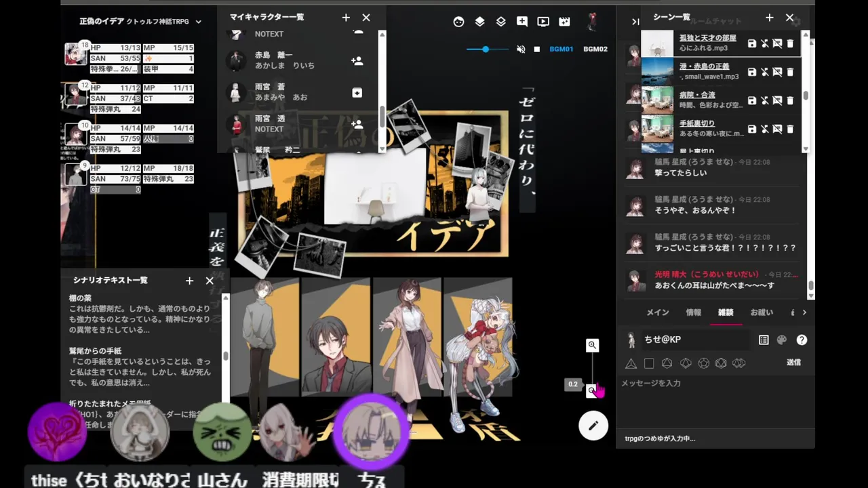Select the BGM02 track
The image size is (868, 488).
coord(595,49)
